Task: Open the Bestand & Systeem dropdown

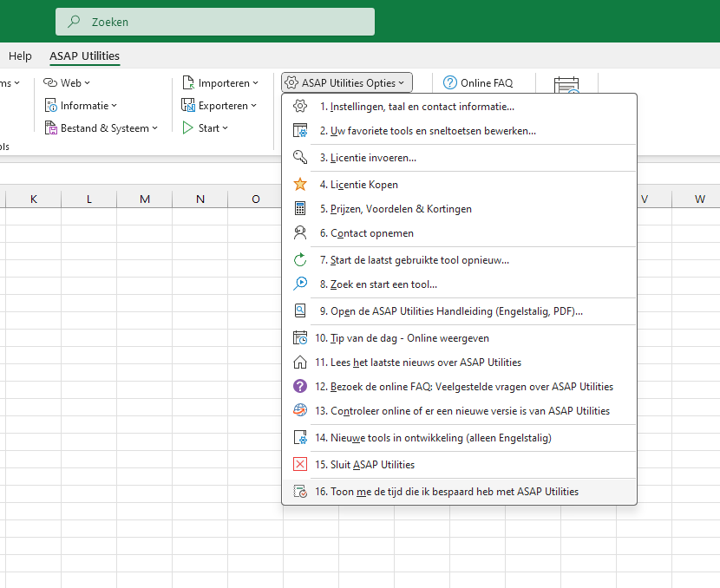Action: [x=101, y=128]
